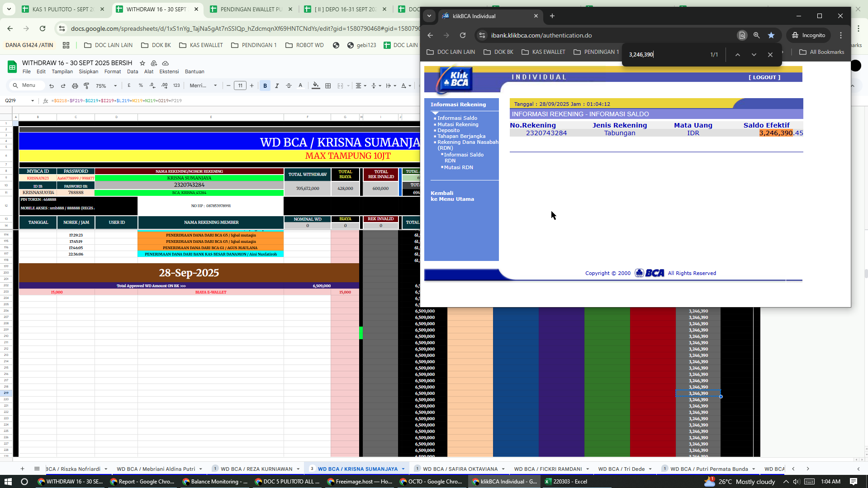
Task: Redo action in Sheets toolbar
Action: 63,85
